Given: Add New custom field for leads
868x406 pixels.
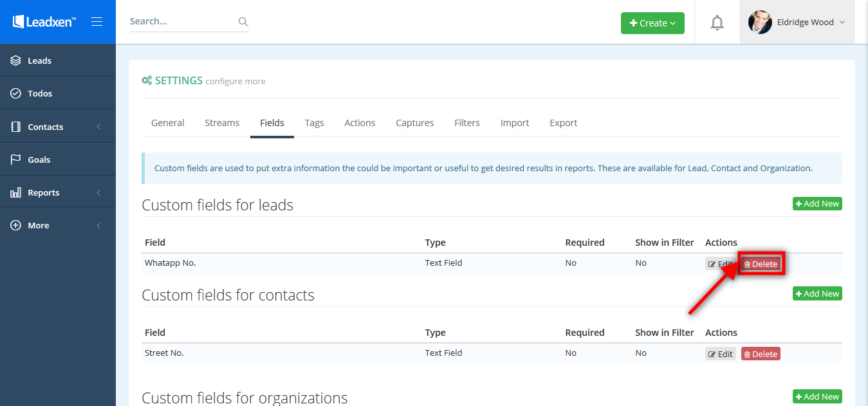Looking at the screenshot, I should tap(817, 203).
